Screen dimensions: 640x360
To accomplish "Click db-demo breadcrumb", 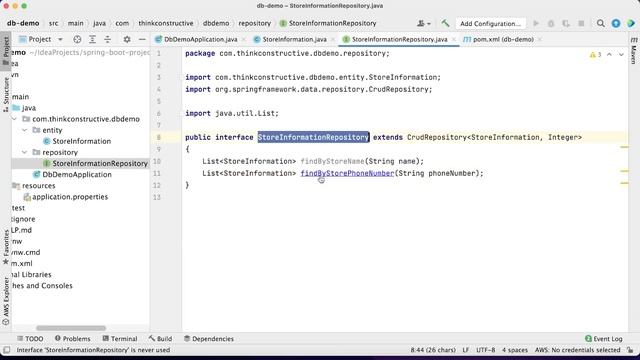I will click(23, 23).
